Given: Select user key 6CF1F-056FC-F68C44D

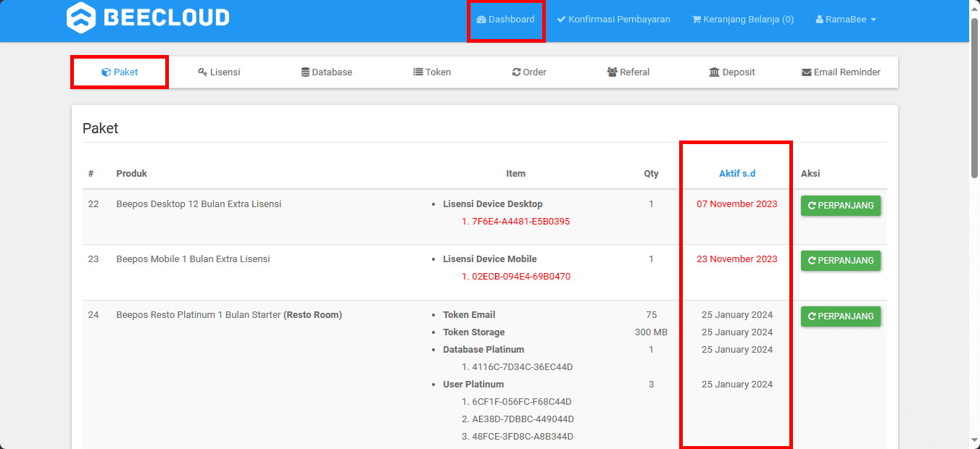Looking at the screenshot, I should 522,402.
